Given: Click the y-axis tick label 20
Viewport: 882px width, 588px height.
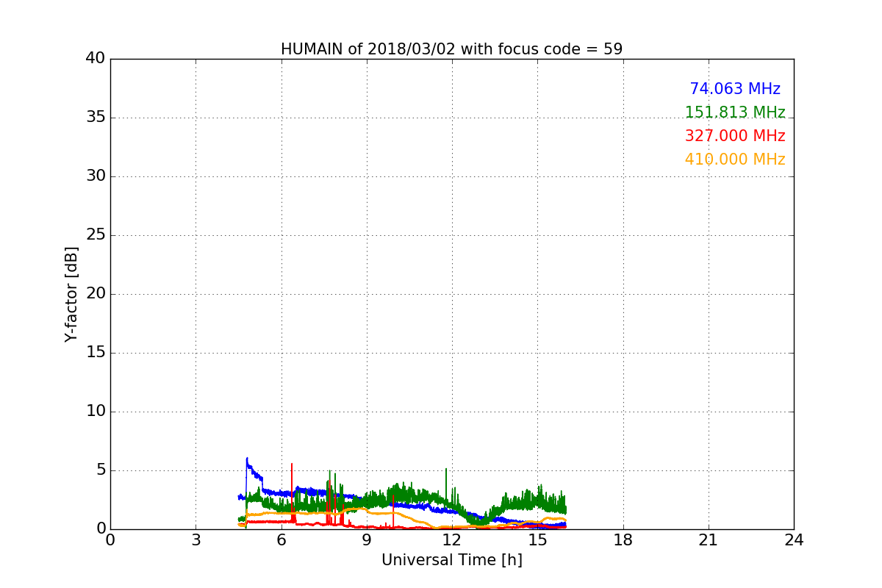Looking at the screenshot, I should tap(96, 294).
